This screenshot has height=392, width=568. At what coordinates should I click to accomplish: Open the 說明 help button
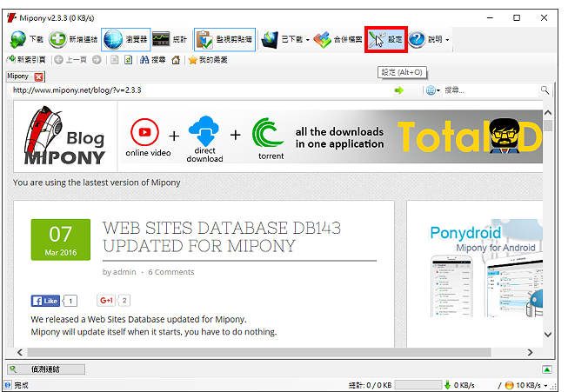(x=425, y=39)
